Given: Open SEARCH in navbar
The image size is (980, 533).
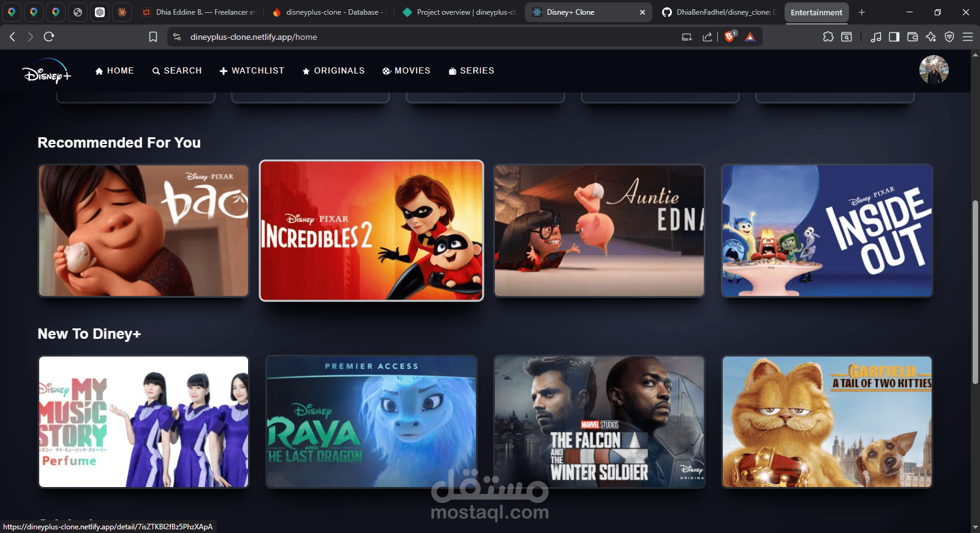Looking at the screenshot, I should (x=177, y=70).
